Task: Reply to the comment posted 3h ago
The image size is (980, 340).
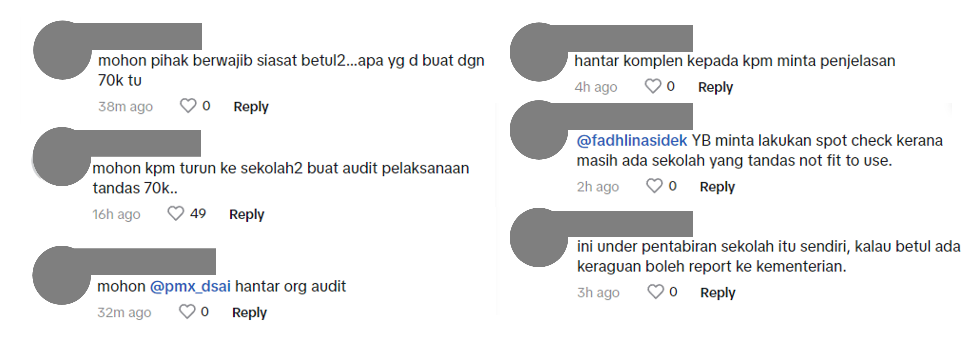Action: (x=718, y=293)
